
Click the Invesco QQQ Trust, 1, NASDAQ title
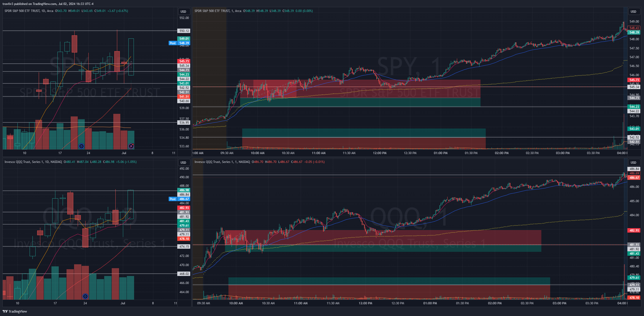(x=222, y=162)
